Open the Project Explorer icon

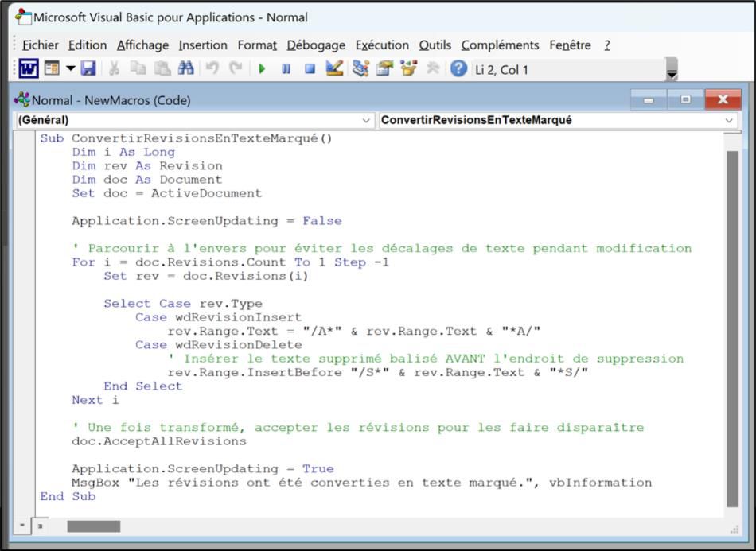pos(360,69)
